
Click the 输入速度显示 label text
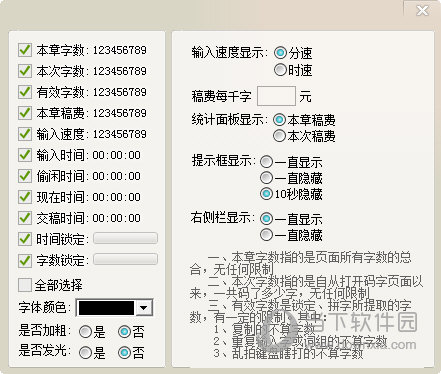pos(230,52)
